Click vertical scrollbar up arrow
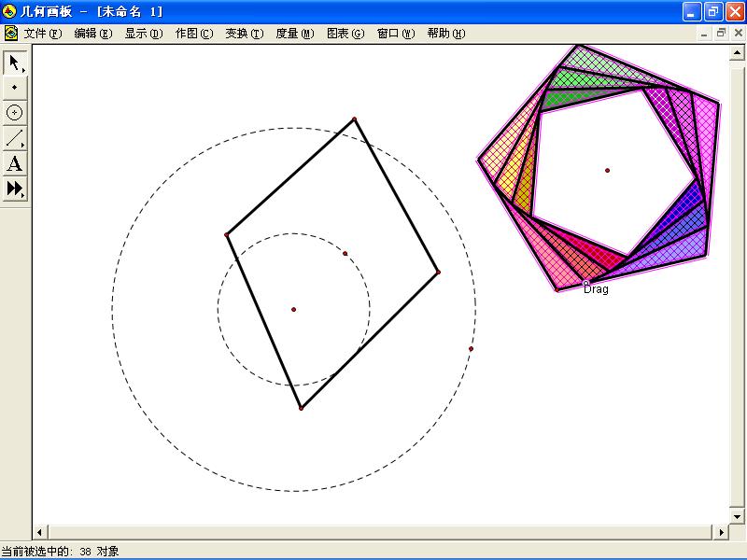Viewport: 747px width, 560px height. (737, 53)
